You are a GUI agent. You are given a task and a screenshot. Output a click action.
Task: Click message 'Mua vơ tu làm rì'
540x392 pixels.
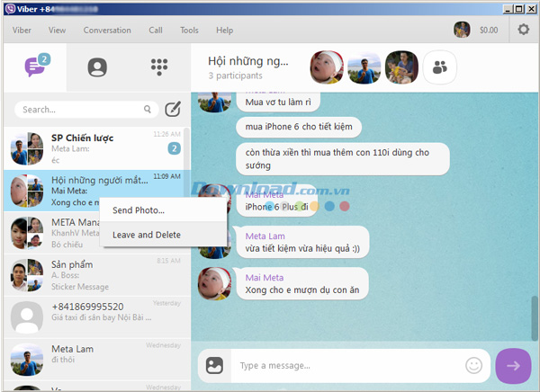point(278,102)
